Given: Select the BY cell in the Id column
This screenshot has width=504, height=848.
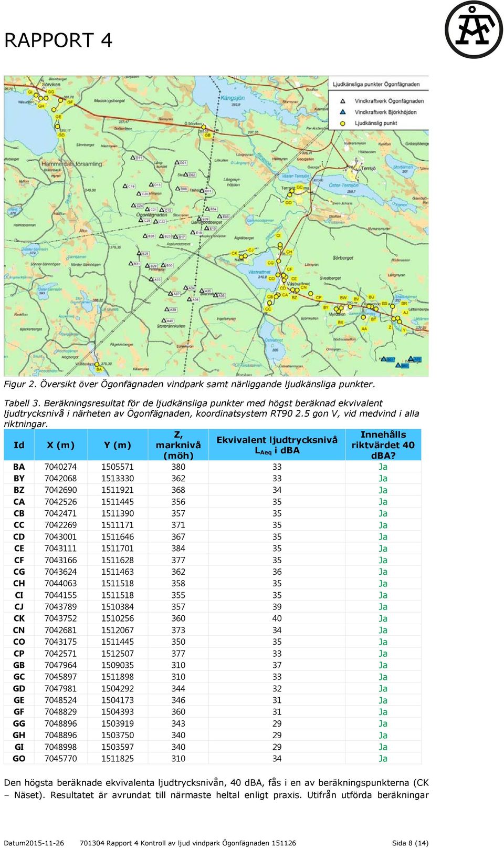Looking at the screenshot, I should tap(19, 479).
